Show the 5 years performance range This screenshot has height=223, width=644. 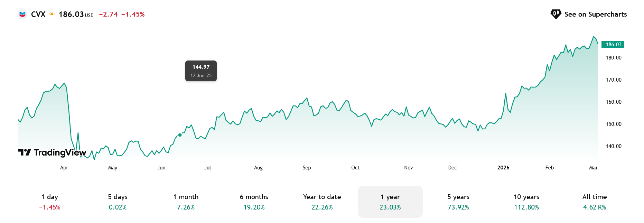(x=458, y=202)
